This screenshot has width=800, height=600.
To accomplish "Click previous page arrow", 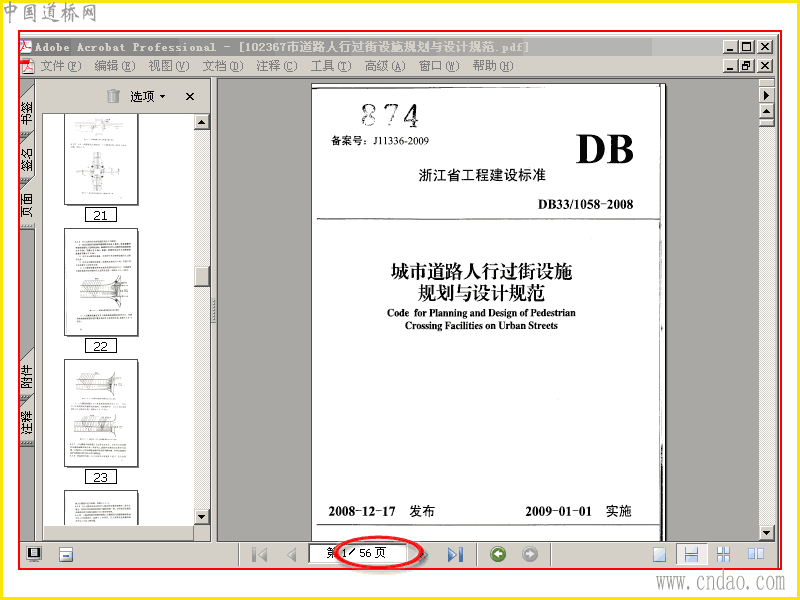I will click(292, 554).
